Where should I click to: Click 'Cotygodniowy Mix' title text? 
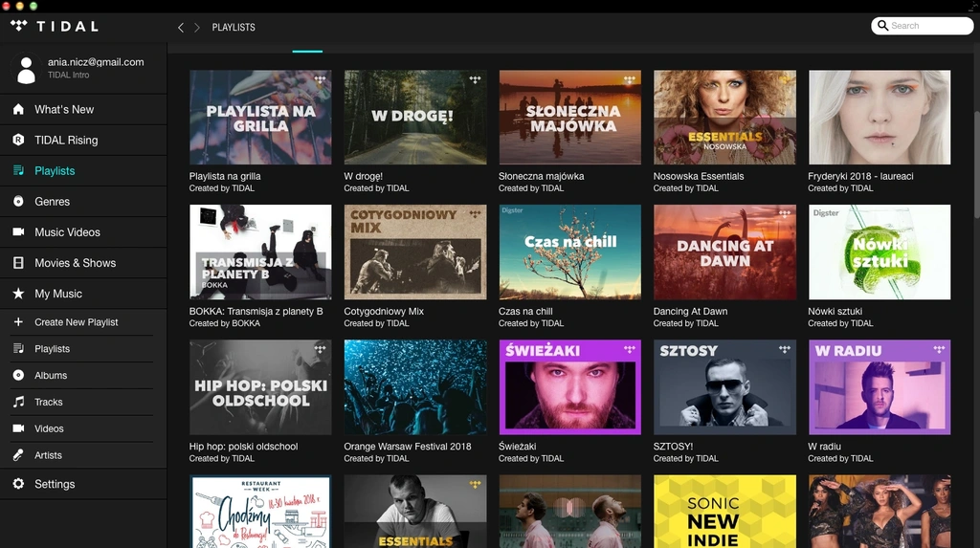coord(384,311)
